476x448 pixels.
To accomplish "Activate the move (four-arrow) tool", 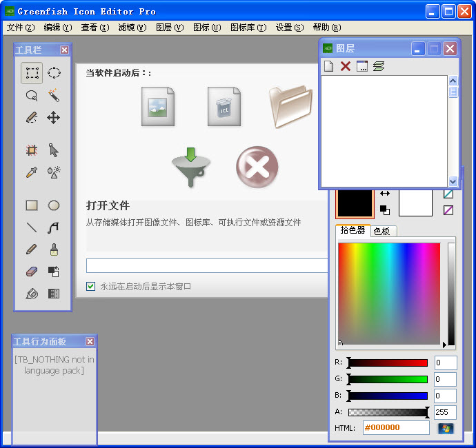I will point(54,118).
